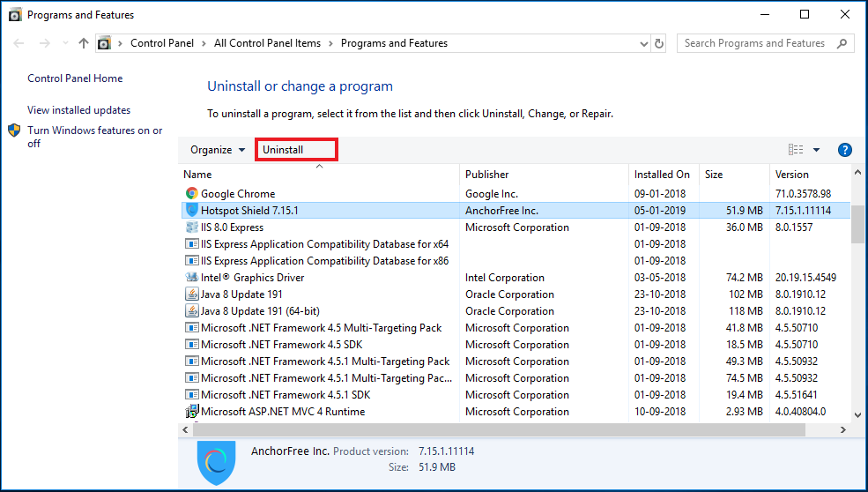Click version 71.0.3578.98 cell
This screenshot has width=868, height=492.
click(x=803, y=194)
